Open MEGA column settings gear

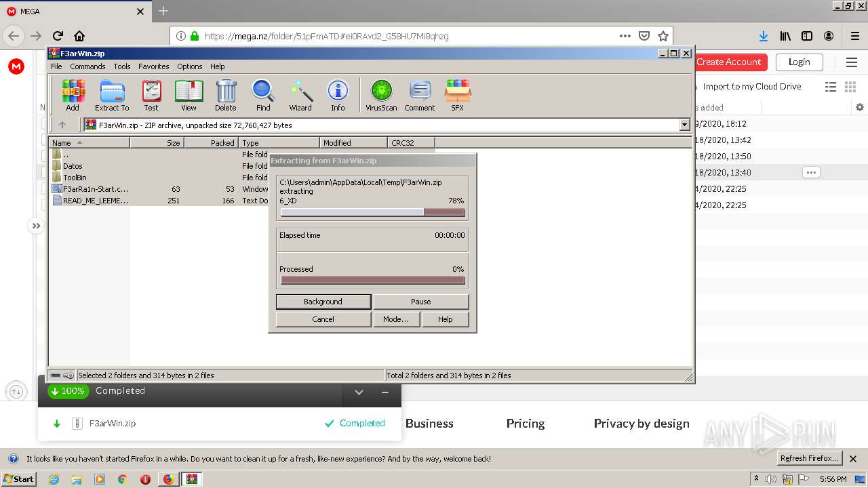tap(860, 107)
